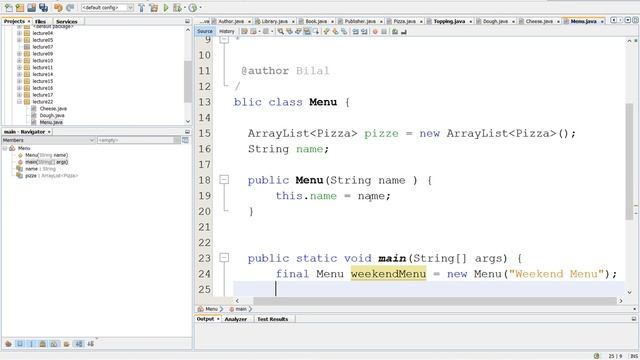The width and height of the screenshot is (640, 360).
Task: Expand the lecture17 package node
Action: pyautogui.click(x=19, y=95)
